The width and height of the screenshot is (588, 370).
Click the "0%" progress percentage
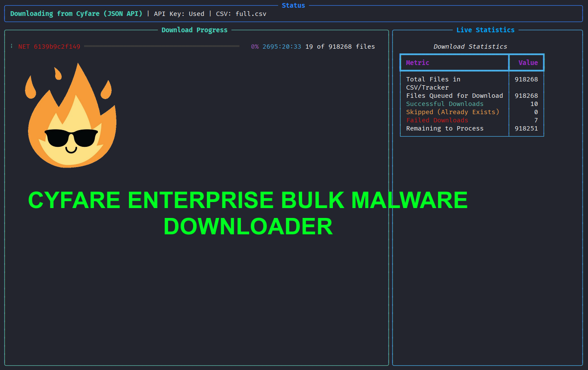coord(255,47)
